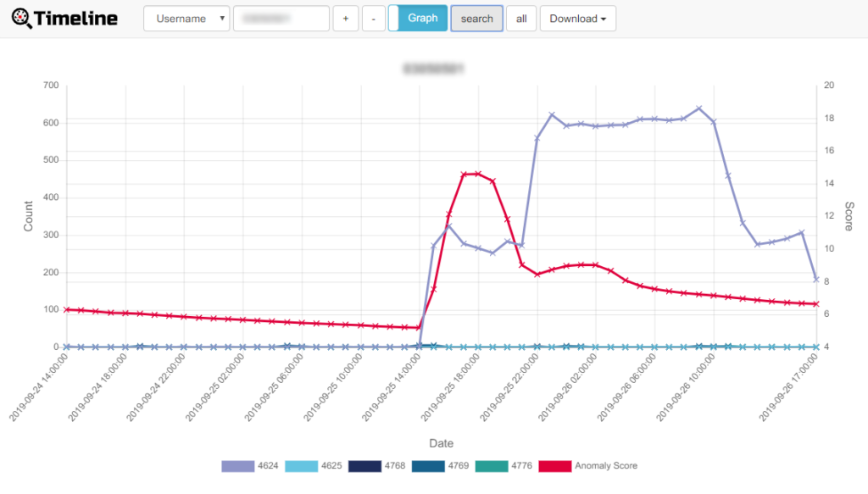Click the highest purple 4624 data point

tap(698, 108)
